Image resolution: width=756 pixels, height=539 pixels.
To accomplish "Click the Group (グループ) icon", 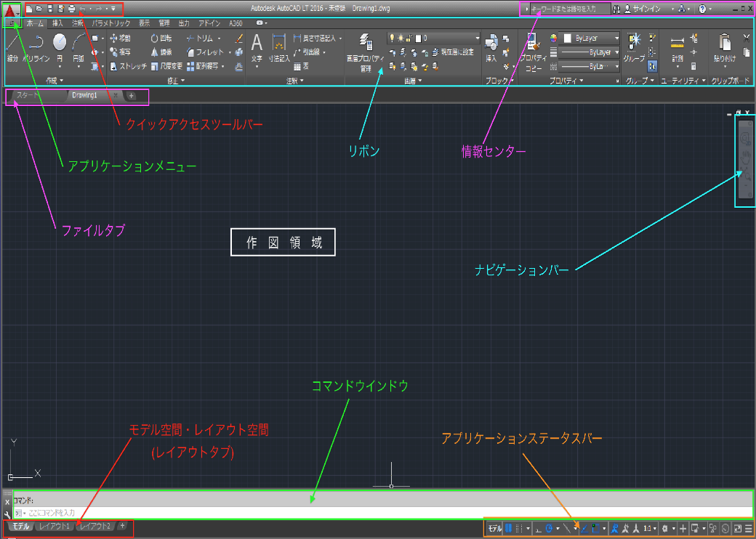I will (x=634, y=48).
